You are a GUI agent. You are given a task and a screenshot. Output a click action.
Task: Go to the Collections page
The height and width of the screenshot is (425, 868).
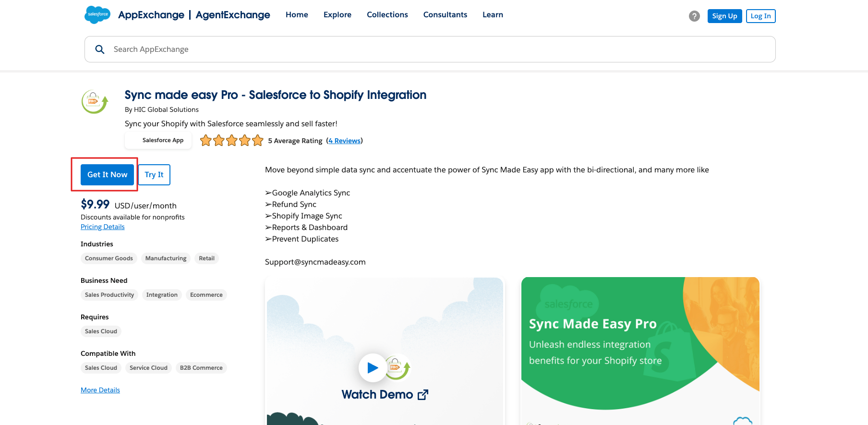click(387, 15)
